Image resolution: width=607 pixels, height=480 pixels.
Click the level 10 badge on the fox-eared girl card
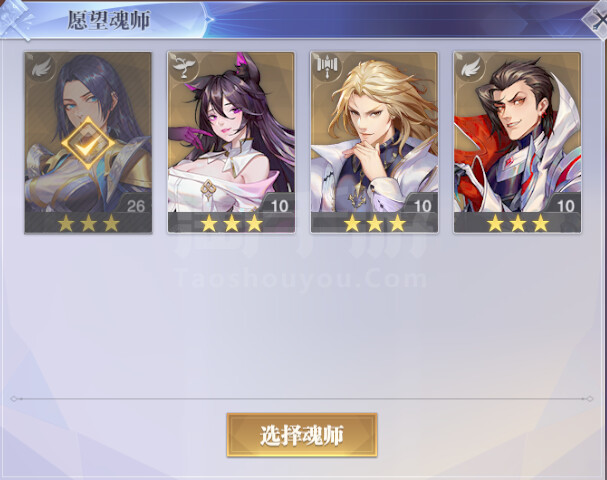click(x=278, y=205)
